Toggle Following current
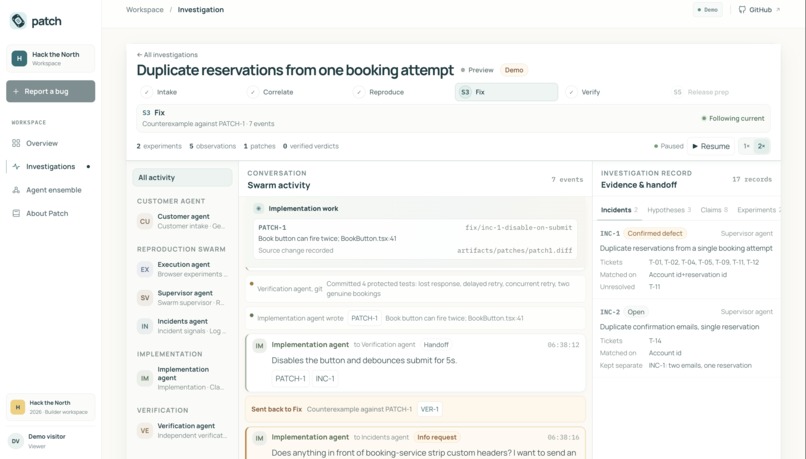This screenshot has width=806, height=459. click(732, 118)
